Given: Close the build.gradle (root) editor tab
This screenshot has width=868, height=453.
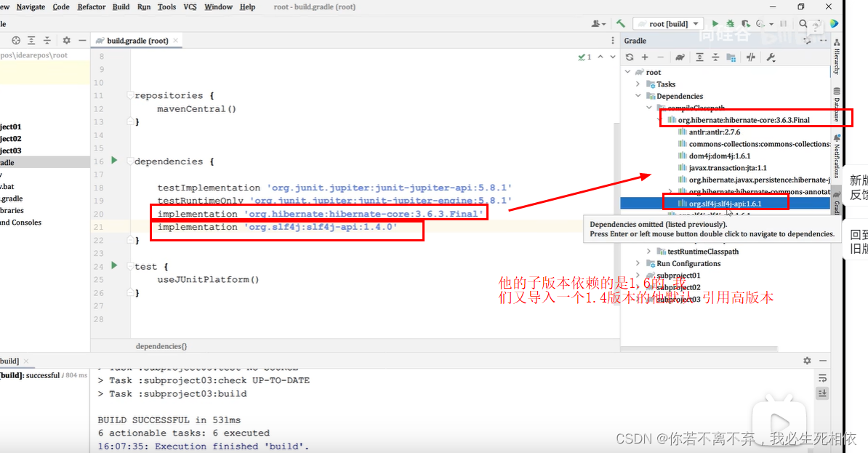Looking at the screenshot, I should tap(175, 41).
